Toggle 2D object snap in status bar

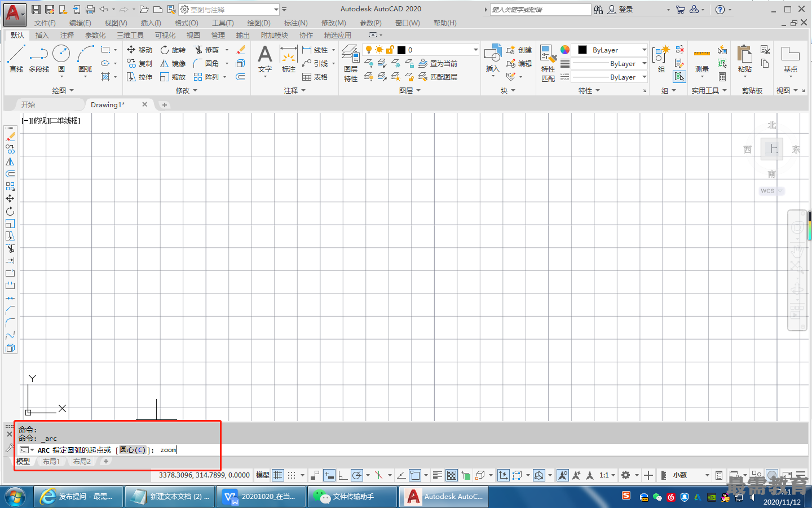(x=416, y=475)
